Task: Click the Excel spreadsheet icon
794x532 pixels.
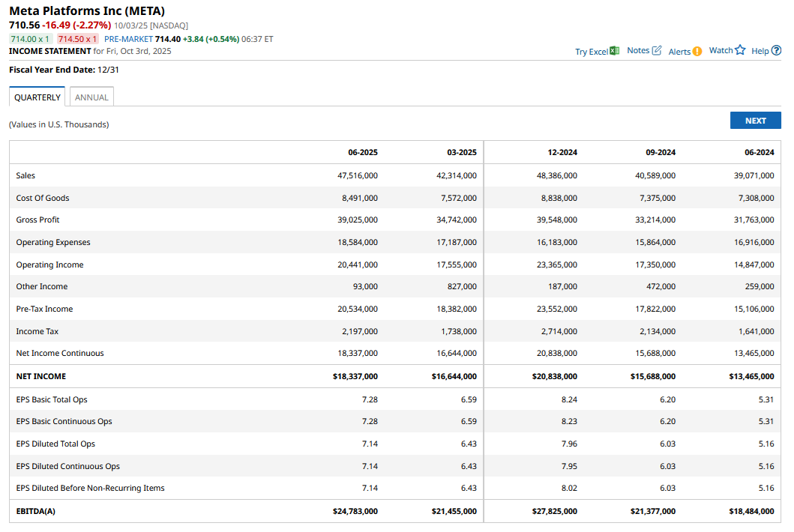Action: coord(615,51)
